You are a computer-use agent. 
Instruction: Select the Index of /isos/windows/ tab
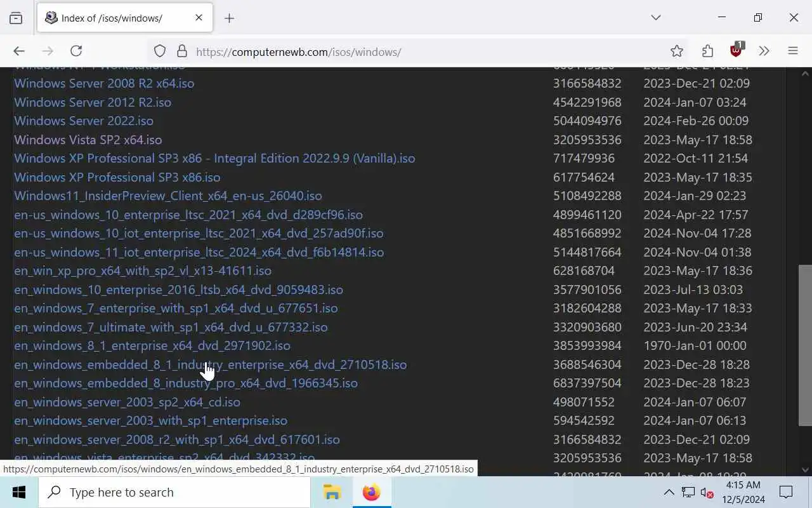tap(125, 18)
